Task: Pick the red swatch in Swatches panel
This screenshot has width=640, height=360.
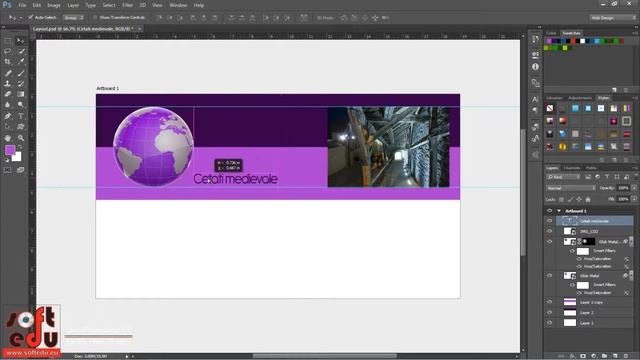Action: pos(573,41)
